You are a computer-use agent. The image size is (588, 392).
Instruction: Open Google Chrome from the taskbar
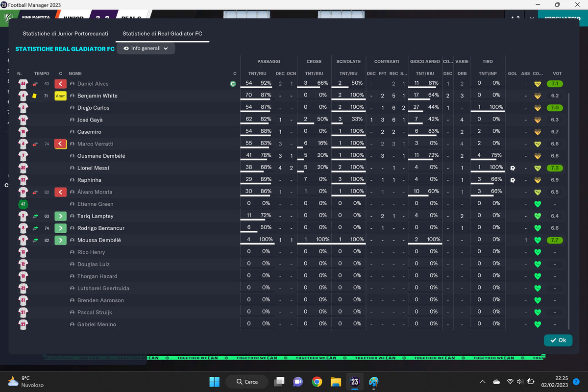click(x=317, y=382)
